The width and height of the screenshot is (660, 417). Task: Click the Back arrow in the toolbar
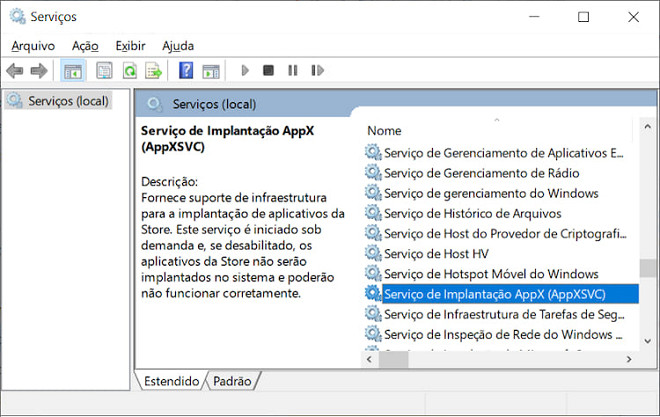coord(15,71)
